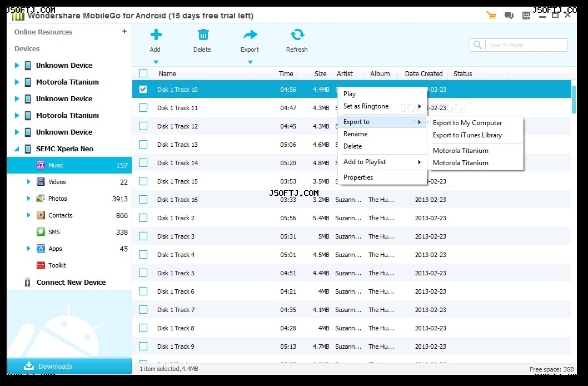Check the Disk 1 Track 12 checkbox
Image resolution: width=588 pixels, height=386 pixels.
pyautogui.click(x=143, y=126)
